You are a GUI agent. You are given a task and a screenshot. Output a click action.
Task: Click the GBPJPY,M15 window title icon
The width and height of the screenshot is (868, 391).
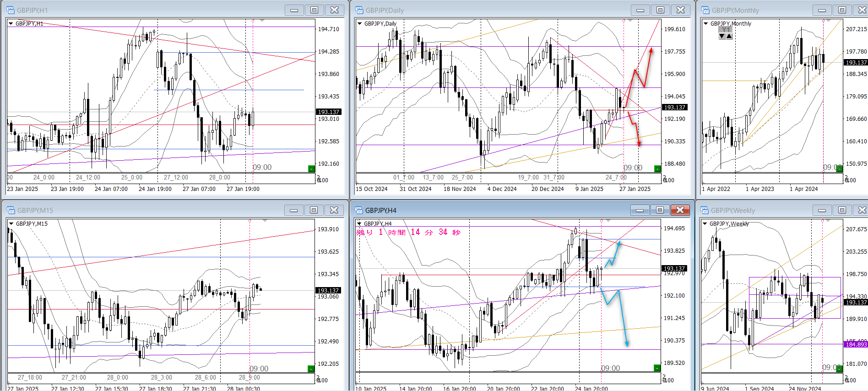(x=11, y=210)
